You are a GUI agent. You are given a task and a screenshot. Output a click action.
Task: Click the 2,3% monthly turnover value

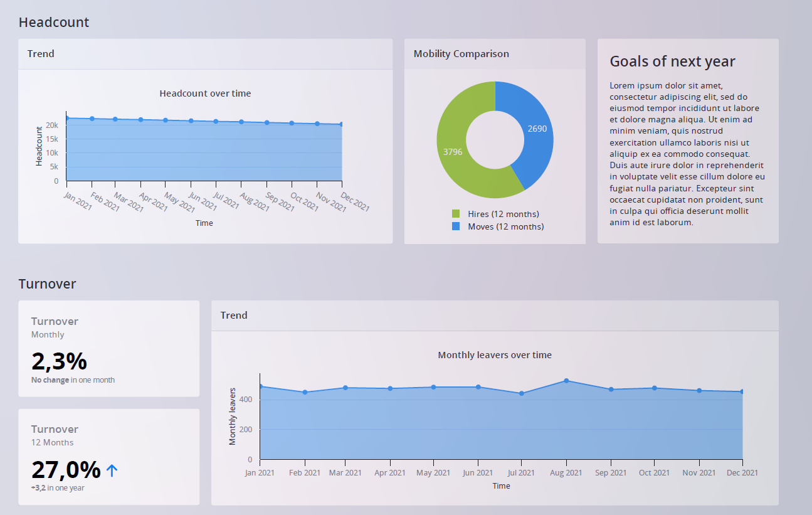click(60, 362)
